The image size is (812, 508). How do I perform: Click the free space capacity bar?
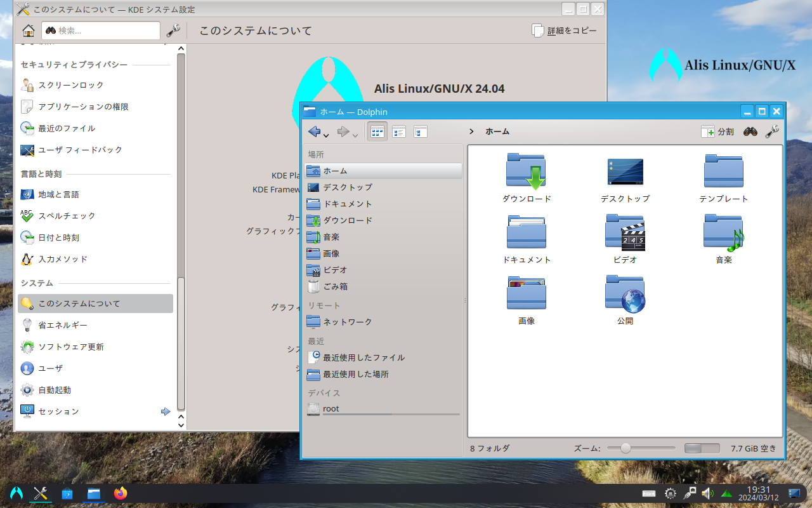702,448
